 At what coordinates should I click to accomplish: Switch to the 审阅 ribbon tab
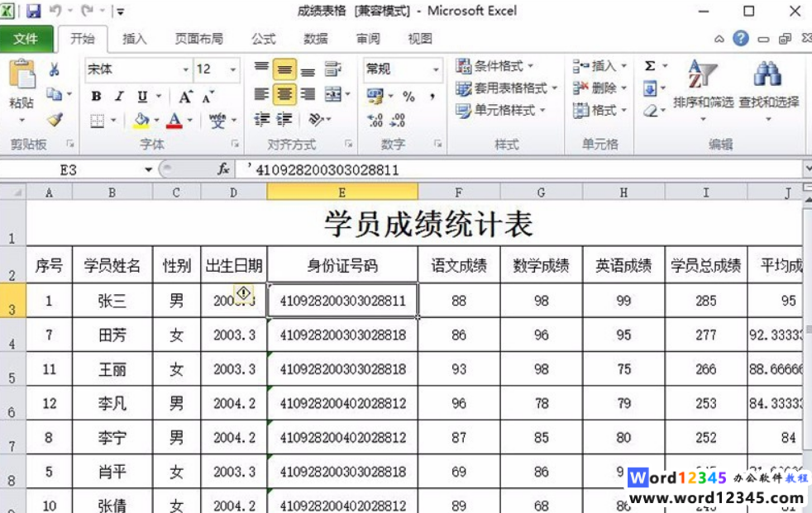pos(368,39)
